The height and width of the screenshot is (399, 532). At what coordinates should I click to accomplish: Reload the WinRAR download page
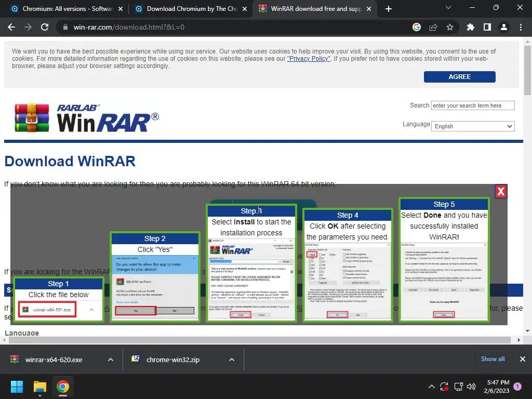pos(45,27)
